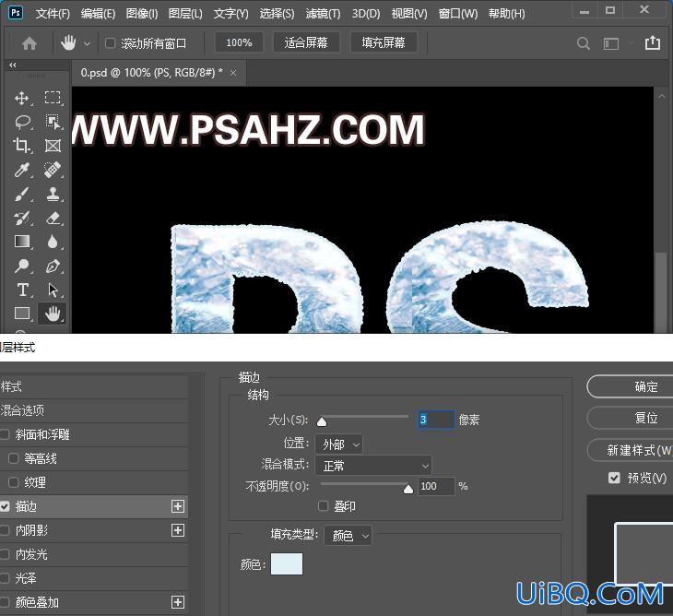The width and height of the screenshot is (673, 616).
Task: Select the Frame tool
Action: (x=53, y=146)
